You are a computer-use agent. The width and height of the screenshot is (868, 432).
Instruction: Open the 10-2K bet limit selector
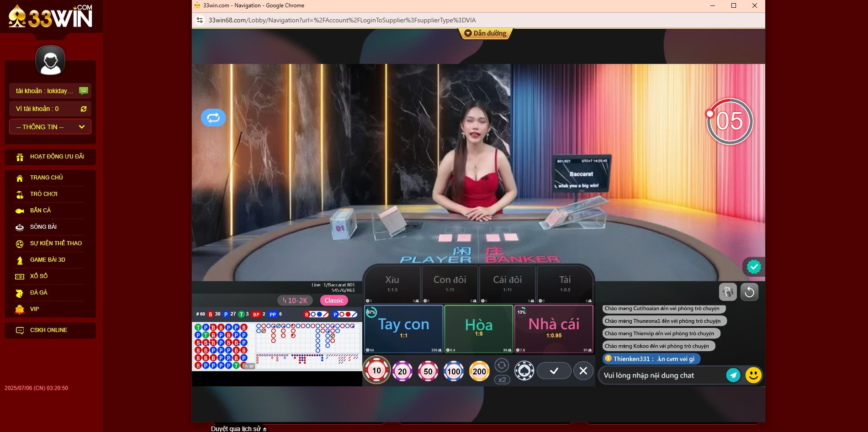tap(295, 300)
